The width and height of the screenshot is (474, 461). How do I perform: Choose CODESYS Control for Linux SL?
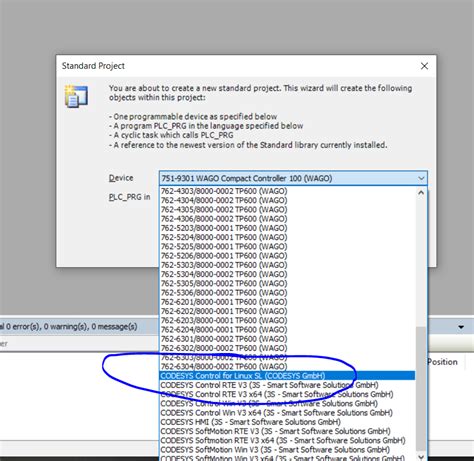coord(287,376)
